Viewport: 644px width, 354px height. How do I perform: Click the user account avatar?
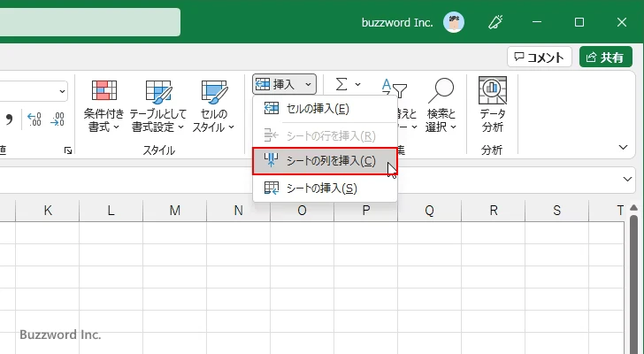pyautogui.click(x=454, y=22)
